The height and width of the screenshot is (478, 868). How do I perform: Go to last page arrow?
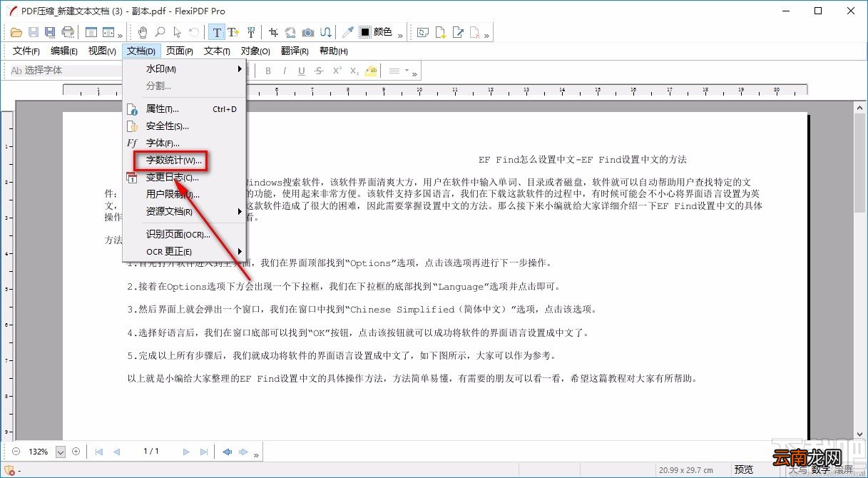coord(204,452)
